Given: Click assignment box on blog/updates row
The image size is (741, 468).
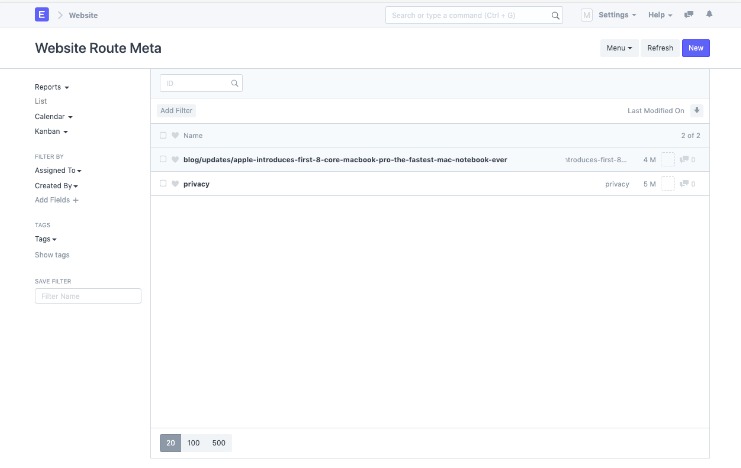Looking at the screenshot, I should [668, 159].
